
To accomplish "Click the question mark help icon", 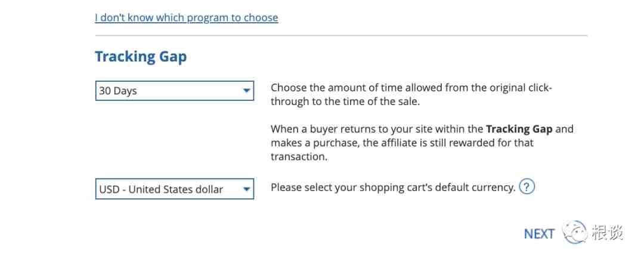I will 527,188.
